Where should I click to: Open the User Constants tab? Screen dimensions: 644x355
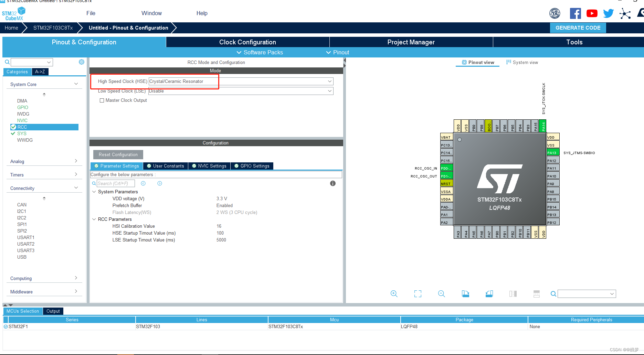(x=166, y=166)
